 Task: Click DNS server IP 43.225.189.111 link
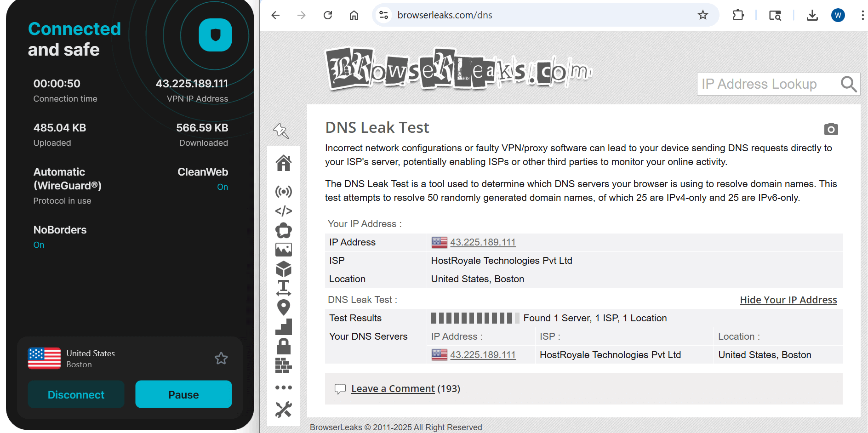point(483,355)
